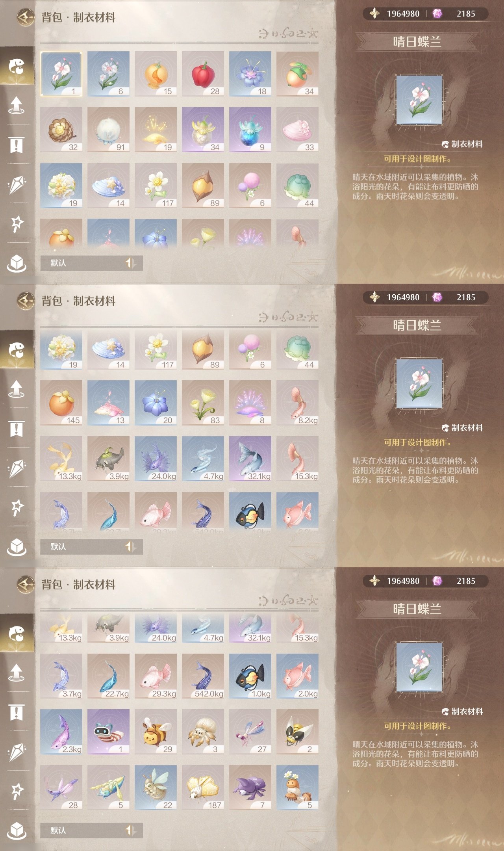Expand the 默认 sort dropdown under the 22.7kg fish

pyautogui.click(x=80, y=546)
